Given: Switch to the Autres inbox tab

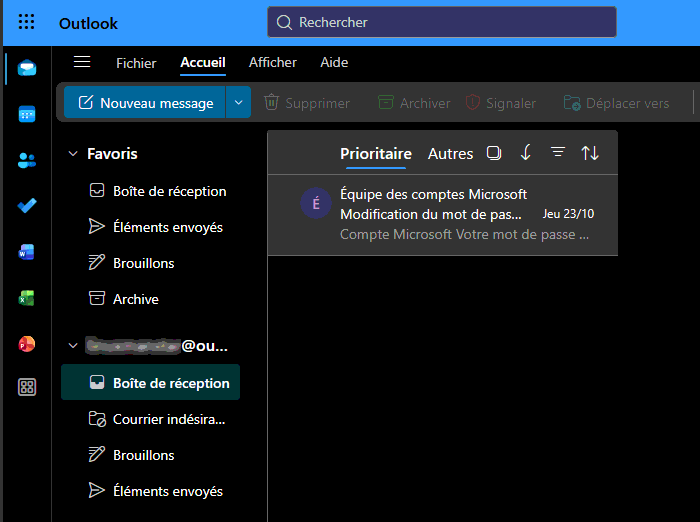Looking at the screenshot, I should (x=450, y=154).
